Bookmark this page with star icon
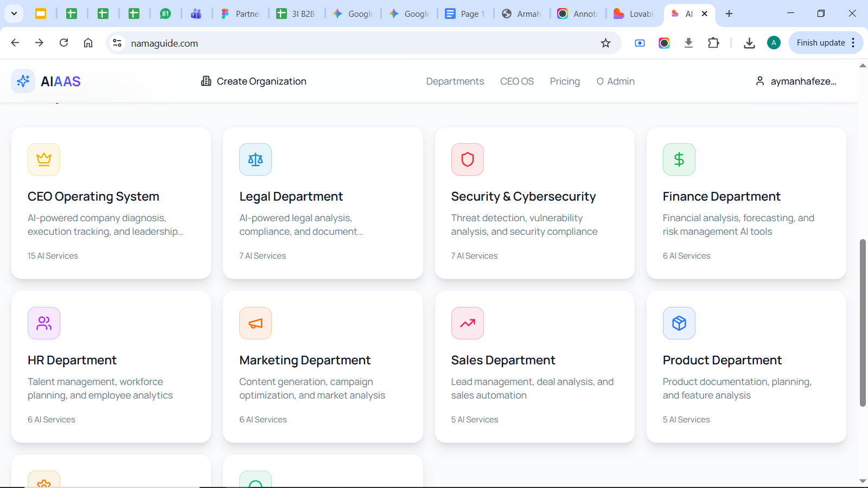 point(605,43)
